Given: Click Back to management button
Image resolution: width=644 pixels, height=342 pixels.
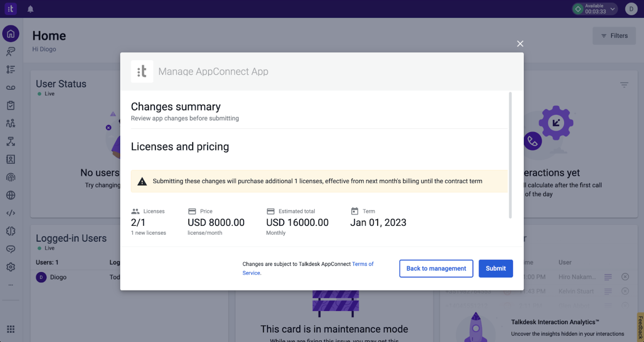Looking at the screenshot, I should click(436, 268).
